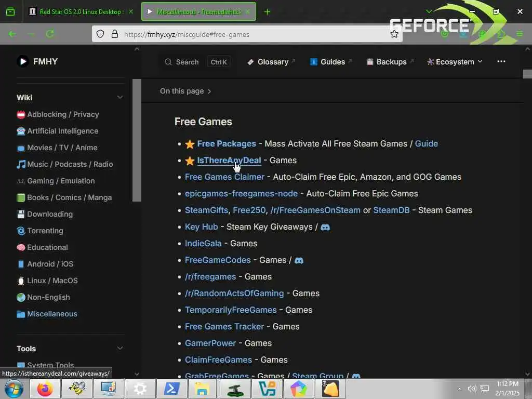
Task: Open the Free250 link
Action: pyautogui.click(x=249, y=210)
